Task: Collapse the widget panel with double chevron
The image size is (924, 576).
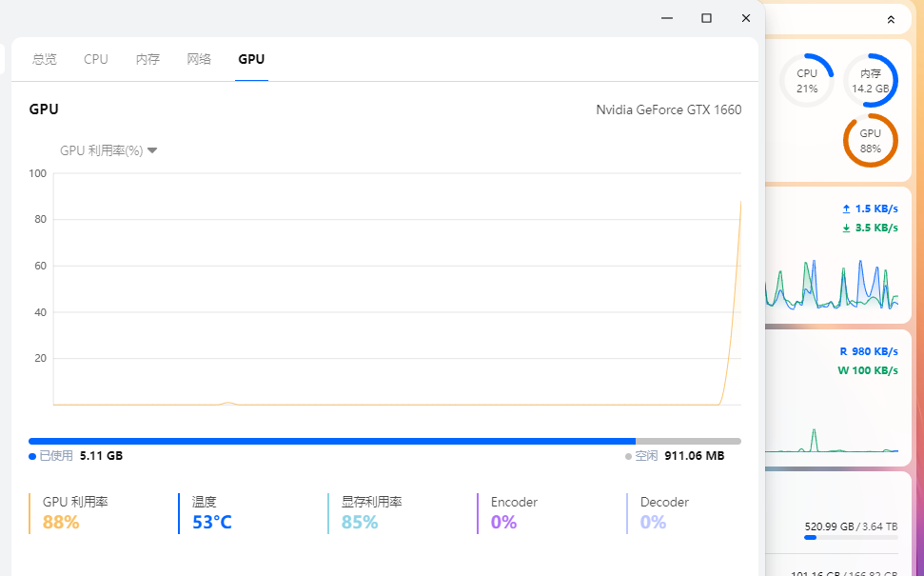Action: [x=890, y=19]
